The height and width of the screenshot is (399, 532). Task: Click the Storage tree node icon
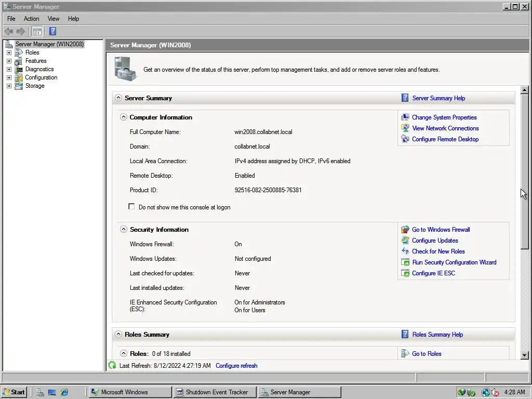19,86
